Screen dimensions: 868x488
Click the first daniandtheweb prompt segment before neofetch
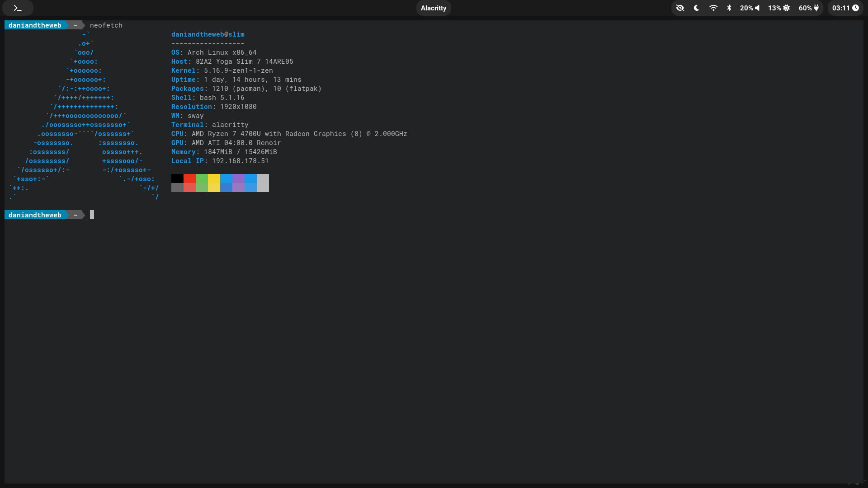coord(35,25)
